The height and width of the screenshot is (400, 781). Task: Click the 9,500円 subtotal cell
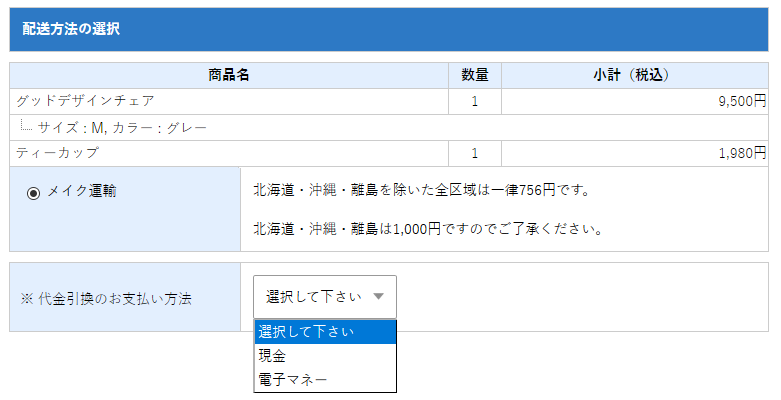tap(741, 101)
